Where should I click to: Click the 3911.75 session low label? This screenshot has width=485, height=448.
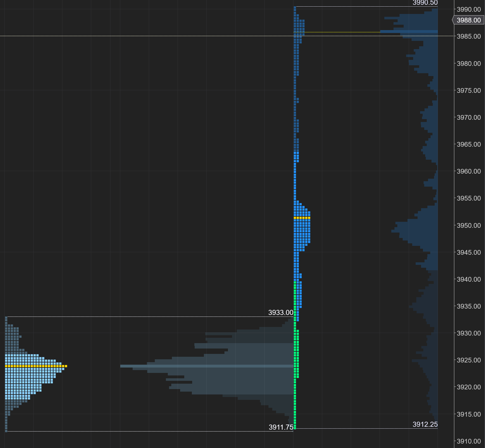(281, 427)
